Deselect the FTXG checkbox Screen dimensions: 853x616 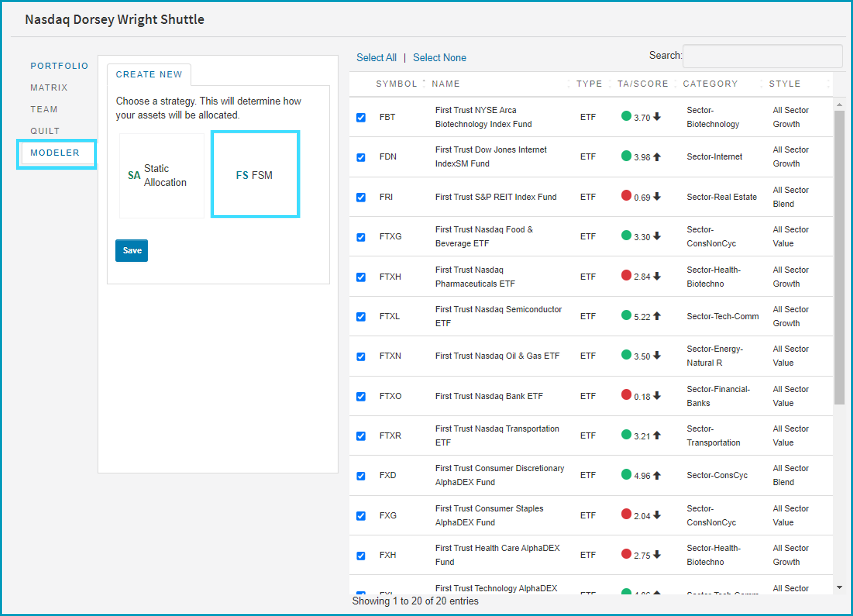point(361,237)
